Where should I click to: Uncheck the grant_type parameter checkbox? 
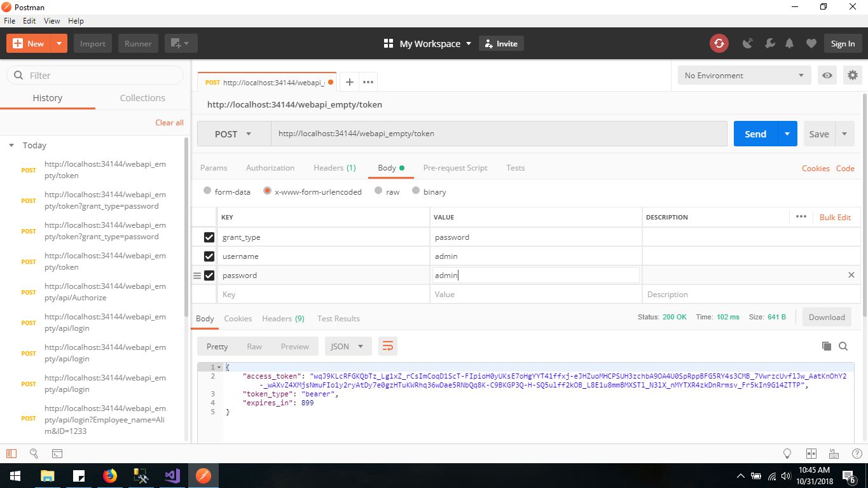click(209, 237)
